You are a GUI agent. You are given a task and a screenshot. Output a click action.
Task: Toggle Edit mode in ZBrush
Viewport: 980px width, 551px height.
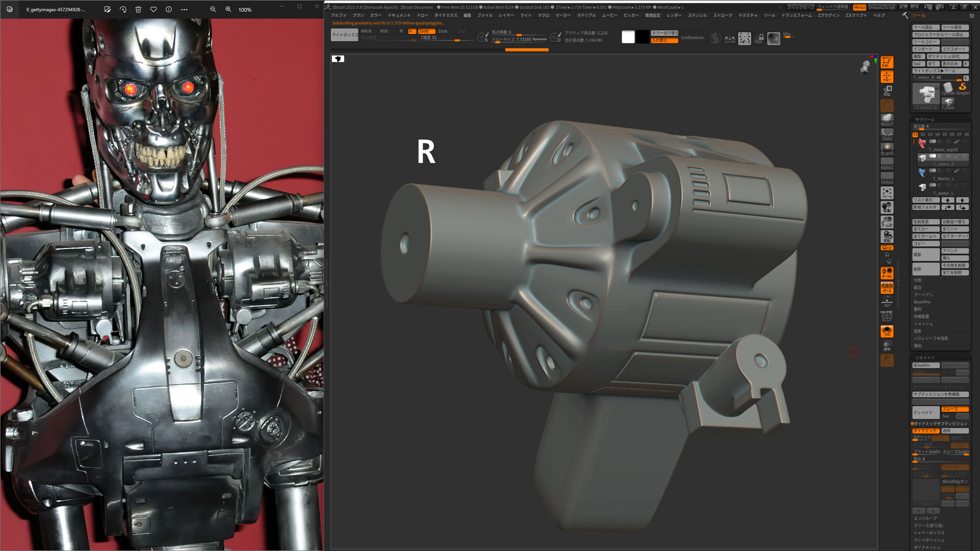point(887,62)
